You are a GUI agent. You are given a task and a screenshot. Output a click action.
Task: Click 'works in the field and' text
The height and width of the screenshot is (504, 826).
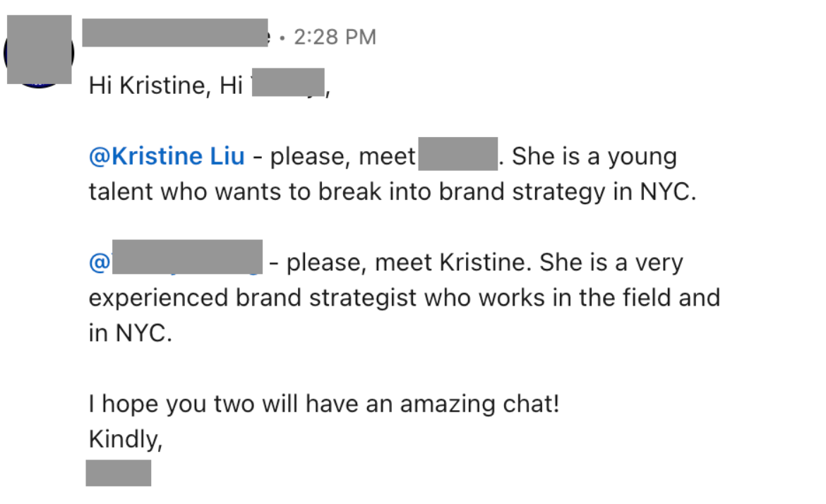click(x=599, y=298)
